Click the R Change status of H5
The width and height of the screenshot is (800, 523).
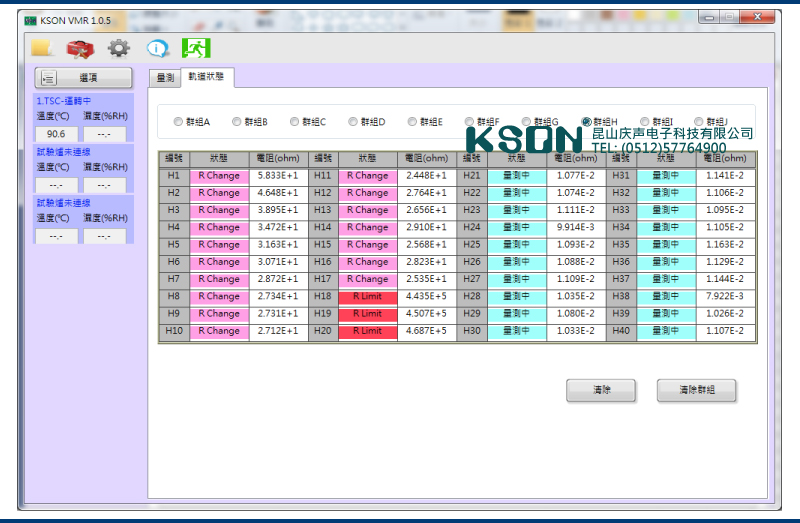point(219,245)
